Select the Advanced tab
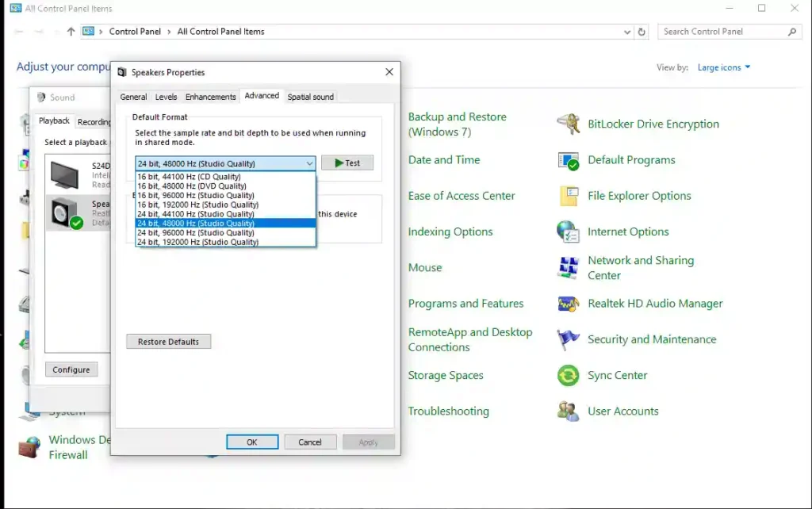Image resolution: width=812 pixels, height=509 pixels. pos(262,96)
